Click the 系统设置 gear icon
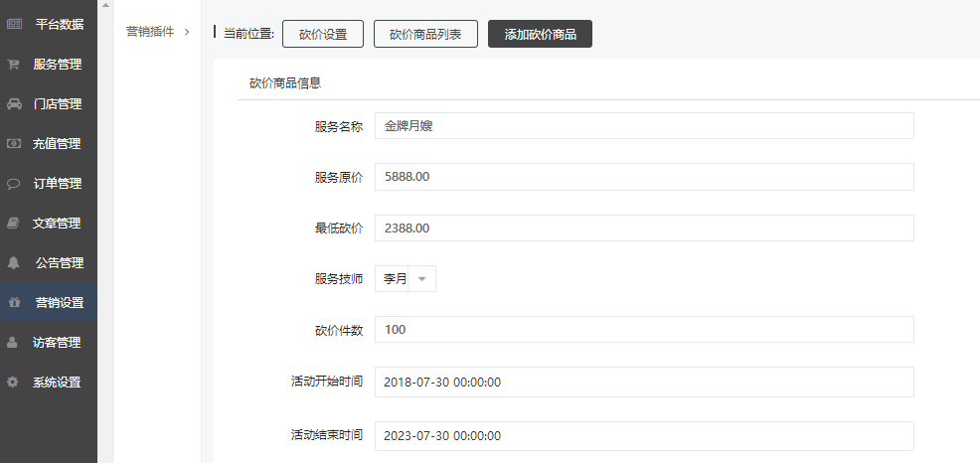The image size is (980, 463). tap(13, 382)
